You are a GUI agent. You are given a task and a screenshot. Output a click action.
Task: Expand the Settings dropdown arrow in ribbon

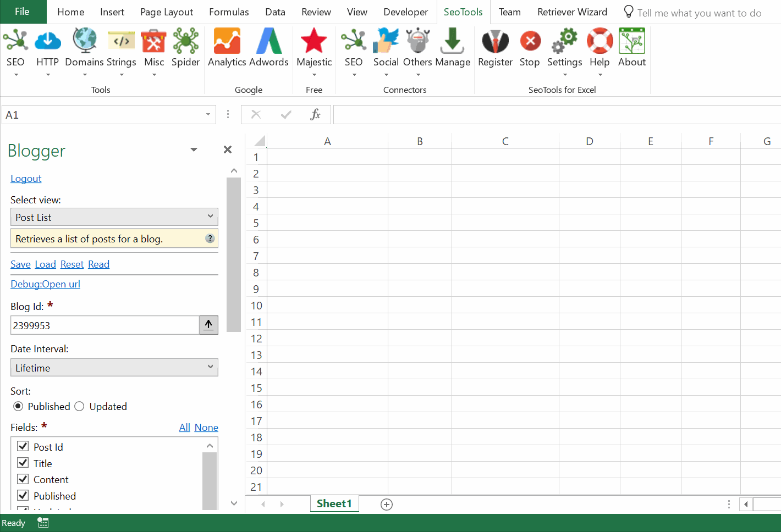tap(565, 75)
